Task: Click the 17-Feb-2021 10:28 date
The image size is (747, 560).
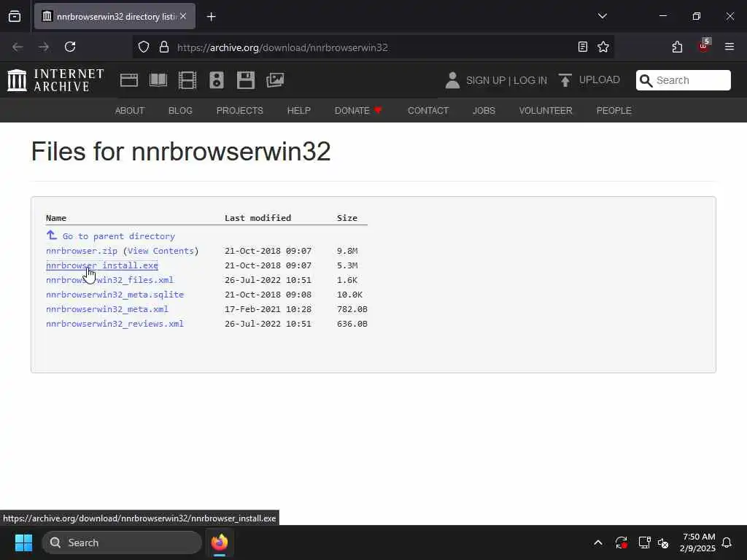Action: (x=268, y=309)
